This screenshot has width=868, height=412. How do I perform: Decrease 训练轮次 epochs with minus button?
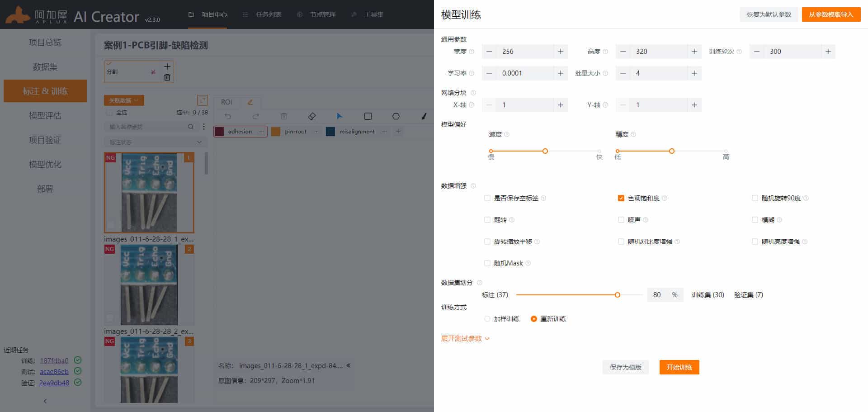pyautogui.click(x=756, y=52)
